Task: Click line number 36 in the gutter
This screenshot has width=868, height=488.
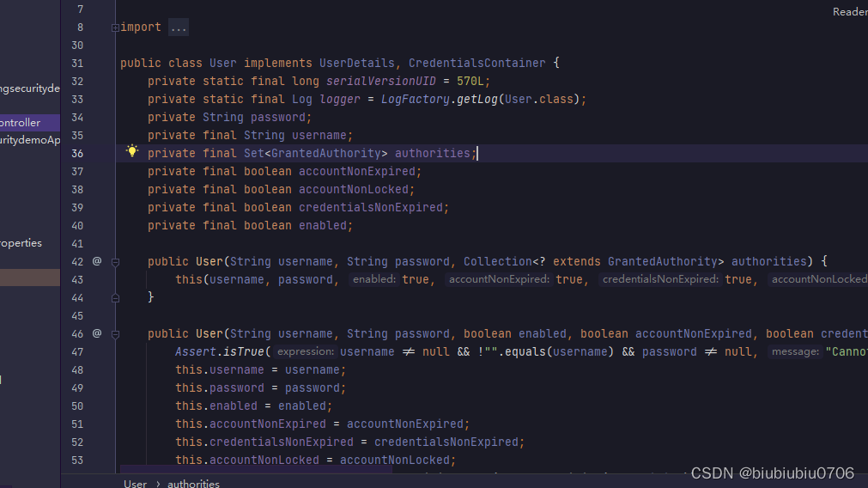Action: click(77, 153)
